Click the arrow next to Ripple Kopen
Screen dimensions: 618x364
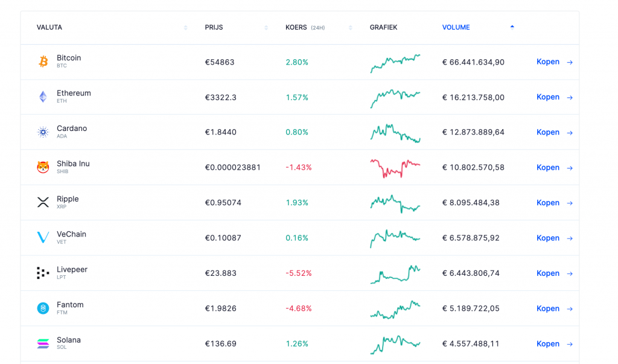570,203
